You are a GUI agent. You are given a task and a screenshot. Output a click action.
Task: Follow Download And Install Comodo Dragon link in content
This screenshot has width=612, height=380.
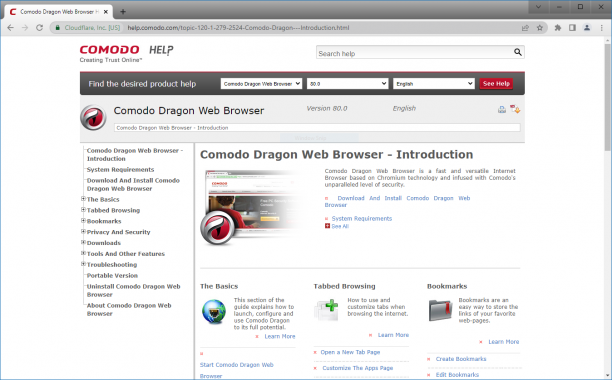397,201
